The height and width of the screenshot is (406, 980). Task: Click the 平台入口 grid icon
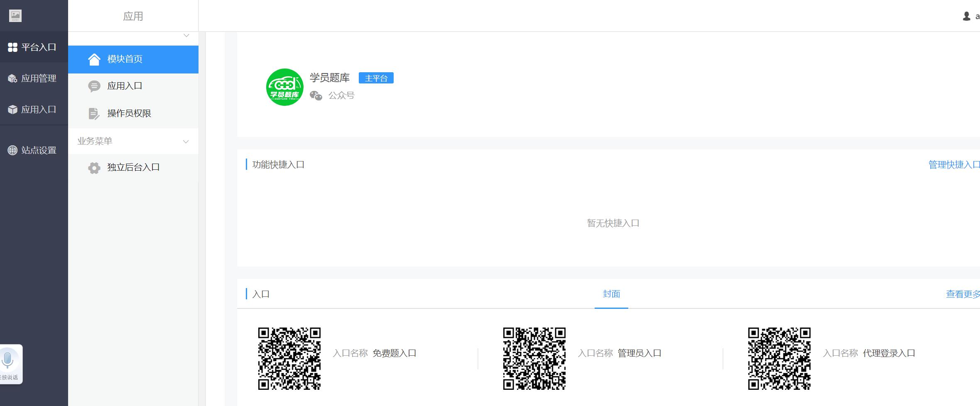coord(12,47)
